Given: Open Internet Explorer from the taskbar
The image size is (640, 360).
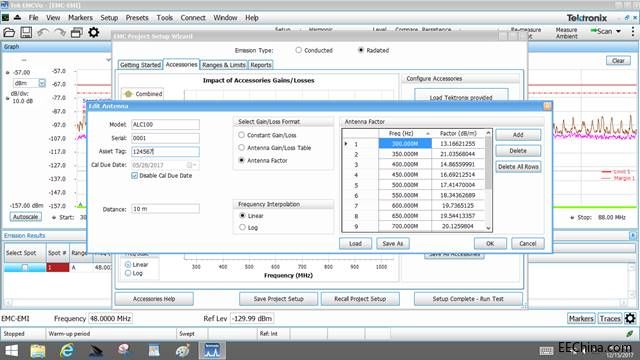Looking at the screenshot, I should [x=67, y=351].
